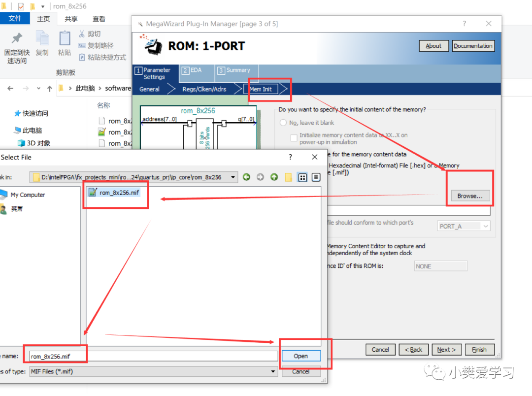532x396 pixels.
Task: Click the Instance ID field showing NONE
Action: [440, 266]
